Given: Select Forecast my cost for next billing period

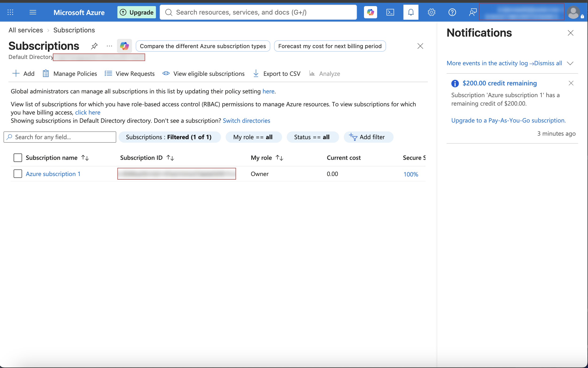Looking at the screenshot, I should tap(330, 46).
